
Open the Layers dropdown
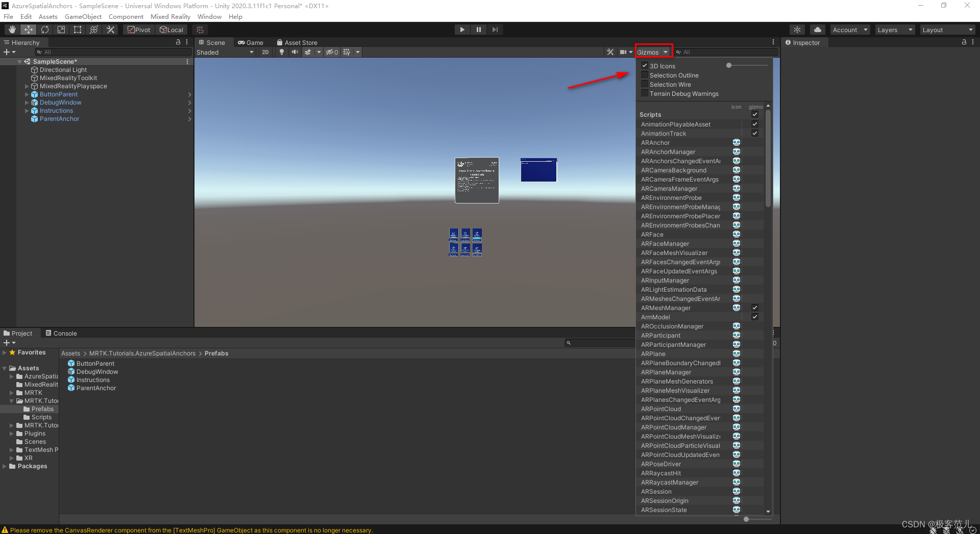(x=894, y=30)
